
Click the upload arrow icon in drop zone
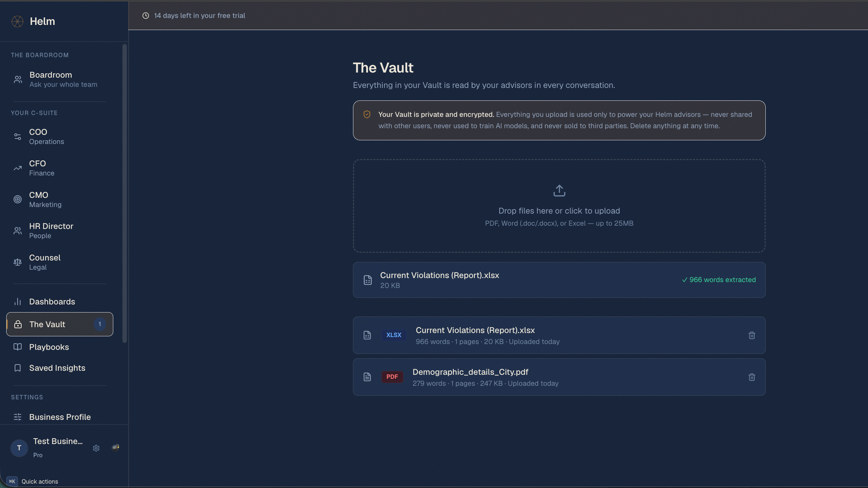click(x=559, y=191)
